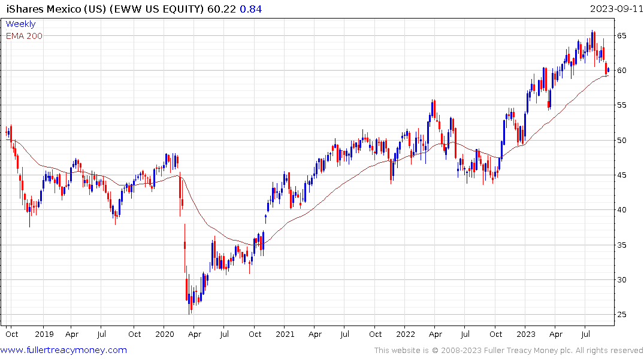The image size is (644, 359).
Task: Click the 2023 time axis label
Action: click(526, 334)
